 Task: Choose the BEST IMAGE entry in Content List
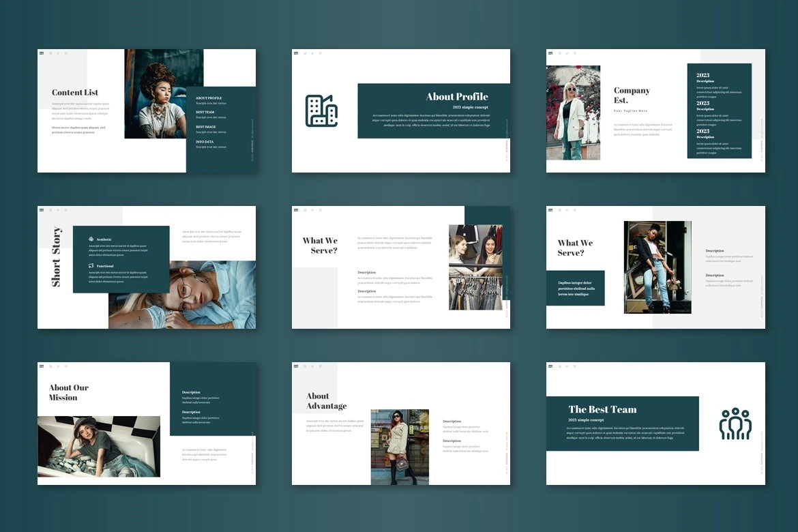click(206, 127)
